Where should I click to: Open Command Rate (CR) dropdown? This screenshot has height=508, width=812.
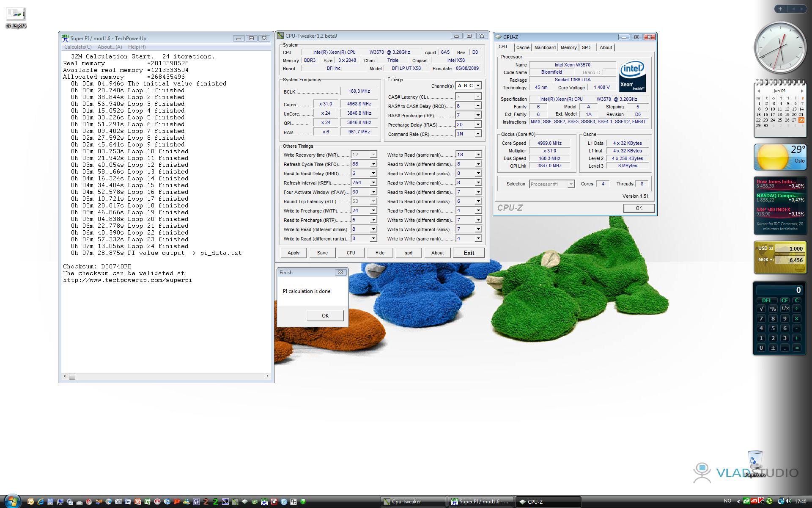click(477, 134)
